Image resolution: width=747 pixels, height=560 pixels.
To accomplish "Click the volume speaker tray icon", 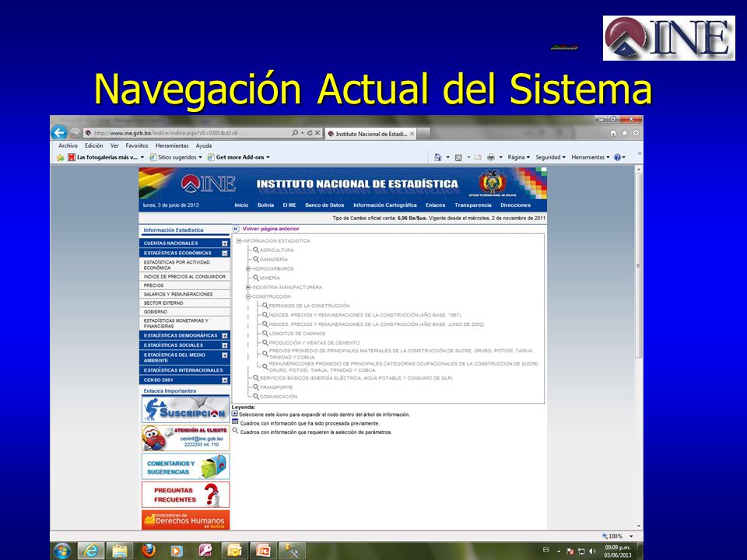I will tap(592, 551).
